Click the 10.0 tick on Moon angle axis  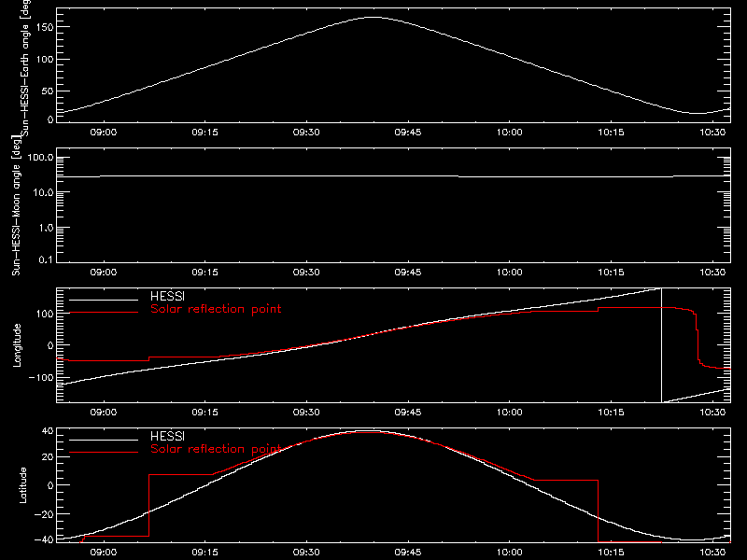click(43, 192)
